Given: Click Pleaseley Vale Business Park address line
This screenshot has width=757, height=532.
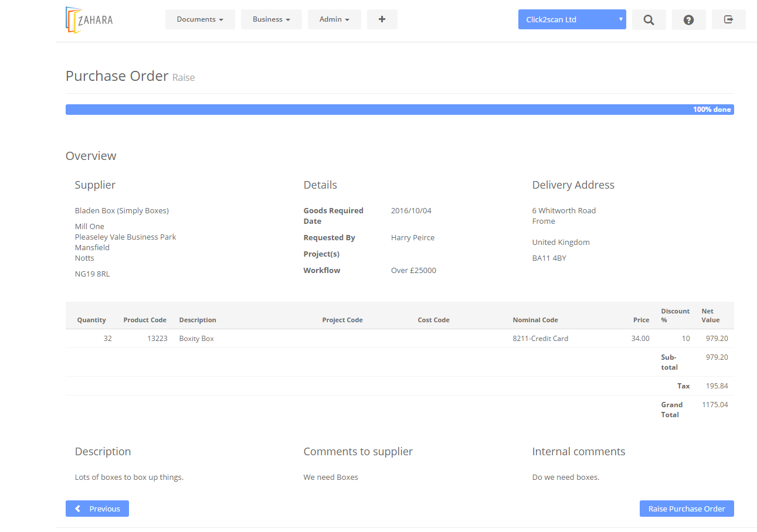Looking at the screenshot, I should tap(125, 237).
